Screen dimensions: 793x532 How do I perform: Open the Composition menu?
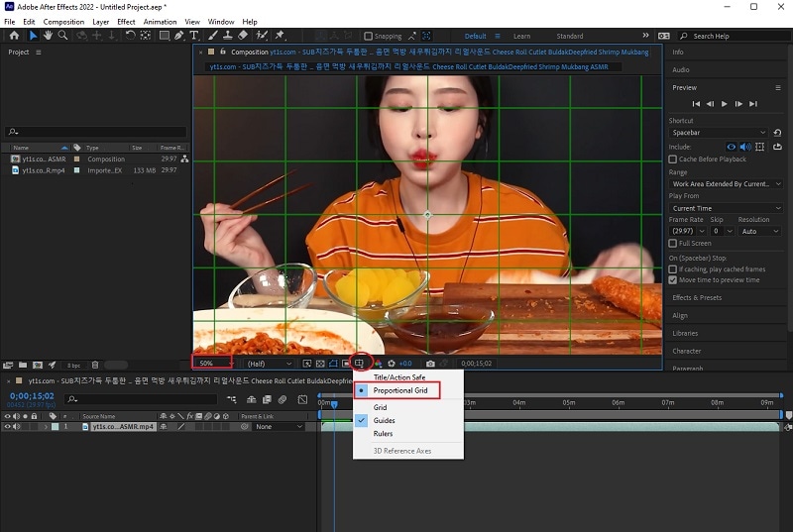coord(63,21)
